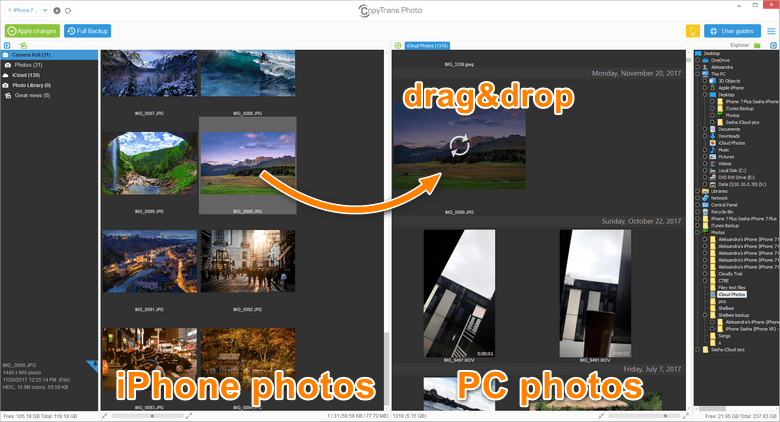This screenshot has height=422, width=780.
Task: Expand the Downloads folder node
Action: (x=705, y=136)
